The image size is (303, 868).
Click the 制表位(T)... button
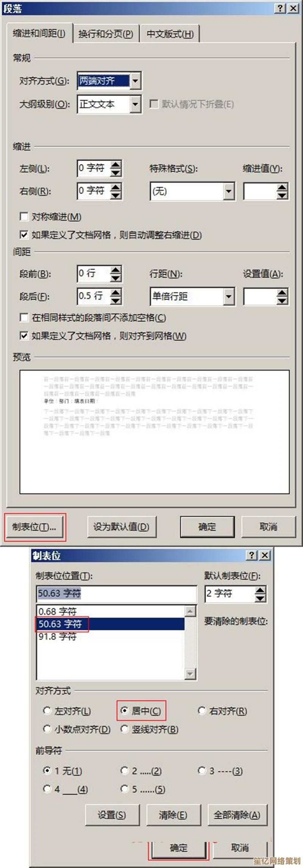pyautogui.click(x=35, y=527)
